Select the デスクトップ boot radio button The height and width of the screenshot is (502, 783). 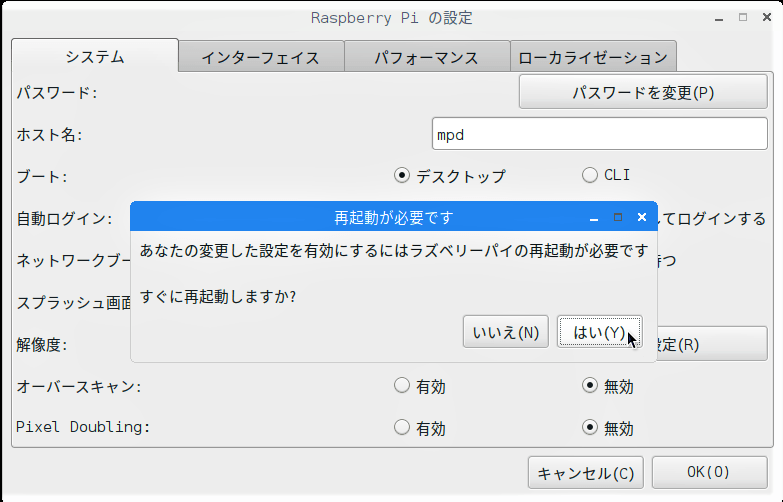click(x=402, y=175)
